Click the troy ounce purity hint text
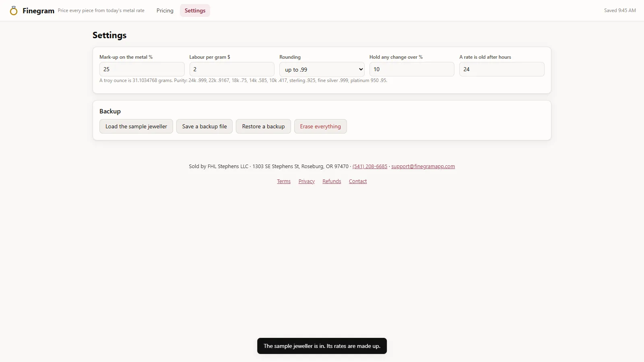This screenshot has height=362, width=644. tap(243, 80)
